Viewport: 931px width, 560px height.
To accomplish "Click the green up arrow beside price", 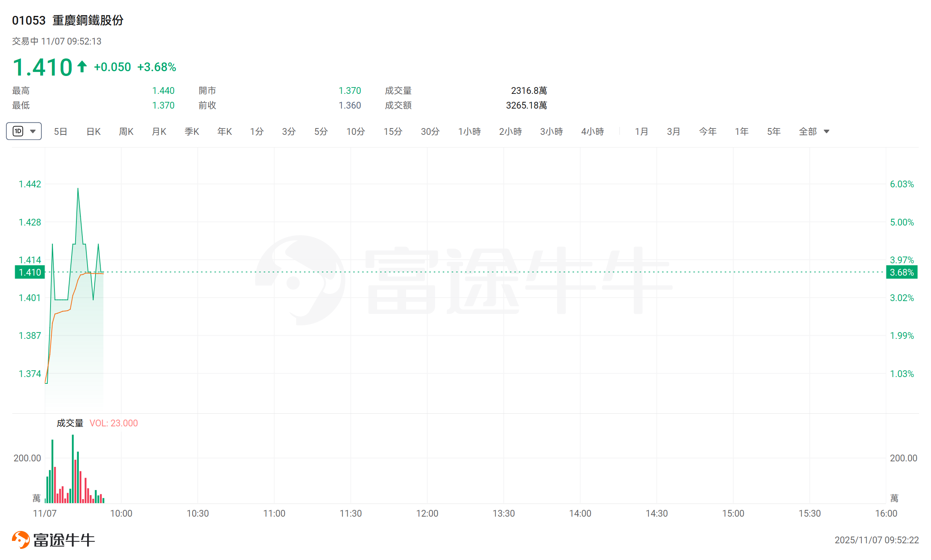I will [x=82, y=66].
